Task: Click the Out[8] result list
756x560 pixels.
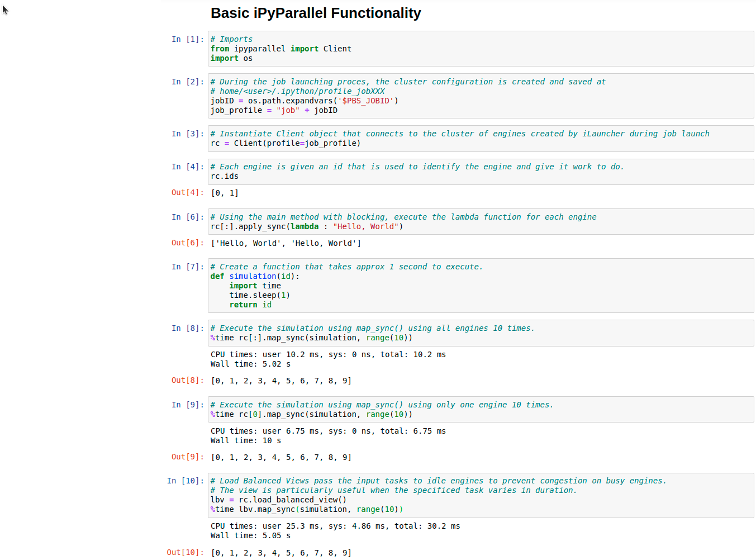Action: tap(281, 381)
